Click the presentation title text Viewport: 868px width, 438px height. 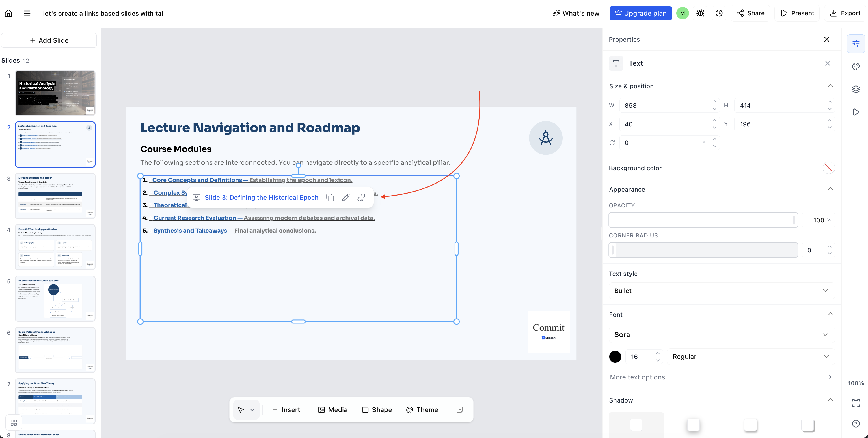pos(103,13)
